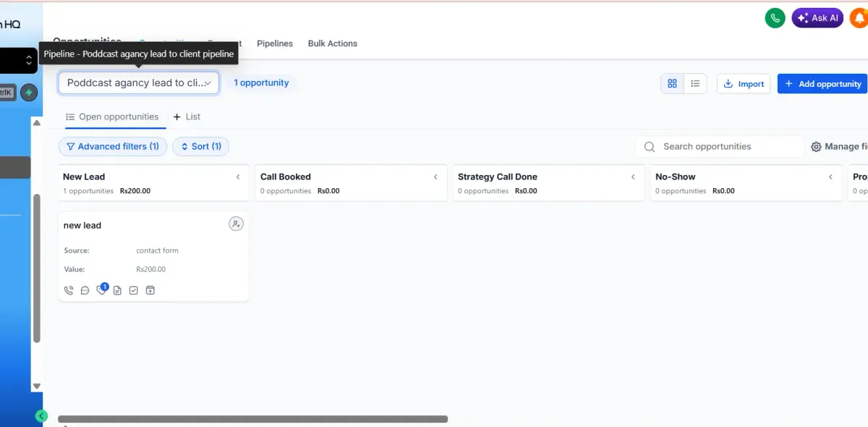Focus the Search opportunities field
This screenshot has width=868, height=427.
(x=720, y=146)
